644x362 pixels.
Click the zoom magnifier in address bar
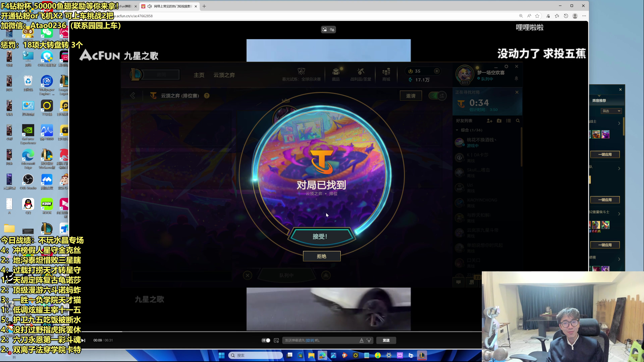click(521, 16)
